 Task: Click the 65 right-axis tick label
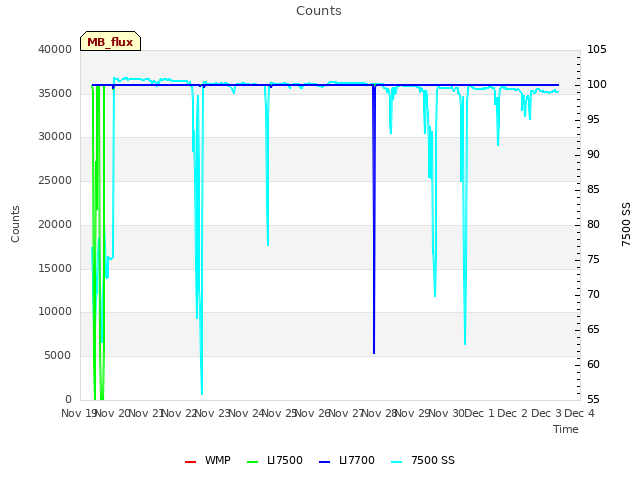[593, 329]
